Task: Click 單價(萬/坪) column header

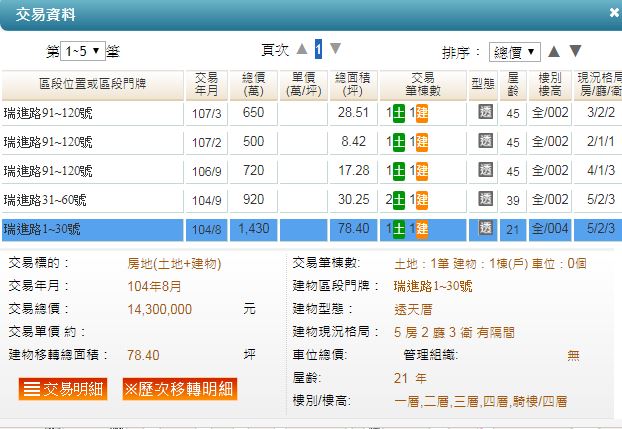Action: (x=303, y=85)
